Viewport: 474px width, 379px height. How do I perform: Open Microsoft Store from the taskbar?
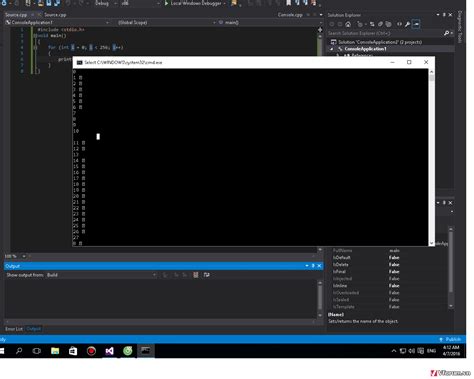[x=73, y=351]
